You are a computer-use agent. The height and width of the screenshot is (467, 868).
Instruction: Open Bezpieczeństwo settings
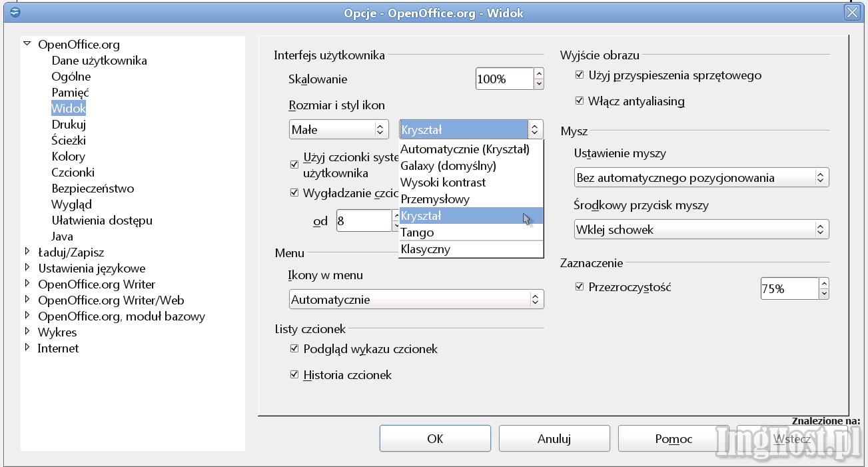pos(93,189)
